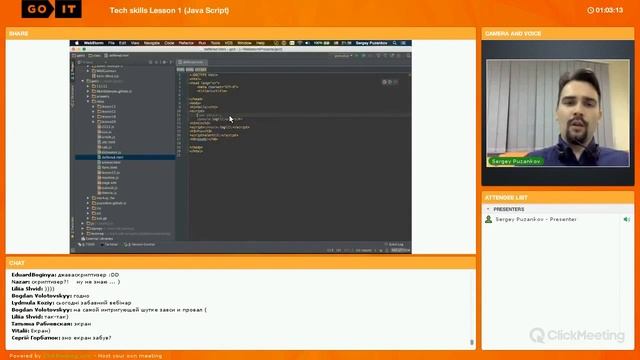The image size is (640, 360).
Task: Toggle tool window bars icon in status bar corner
Action: (x=73, y=250)
